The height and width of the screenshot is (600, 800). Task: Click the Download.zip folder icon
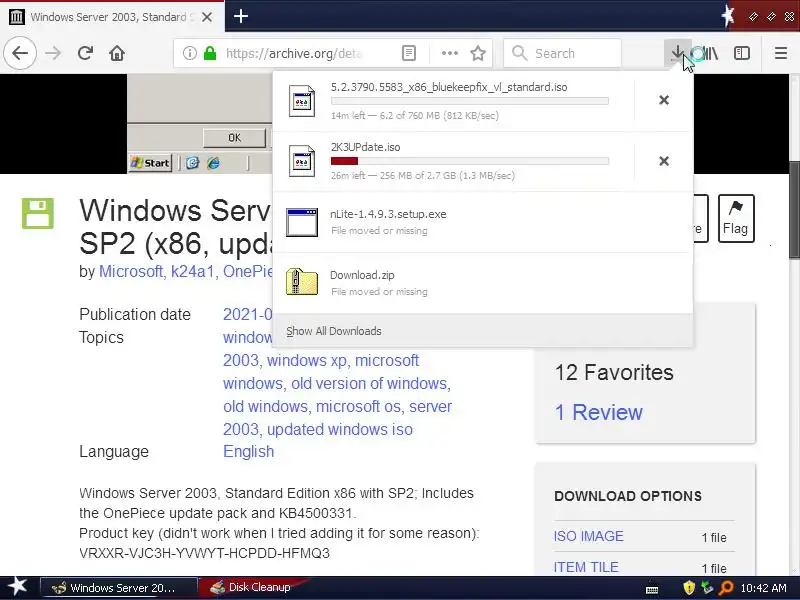[302, 282]
